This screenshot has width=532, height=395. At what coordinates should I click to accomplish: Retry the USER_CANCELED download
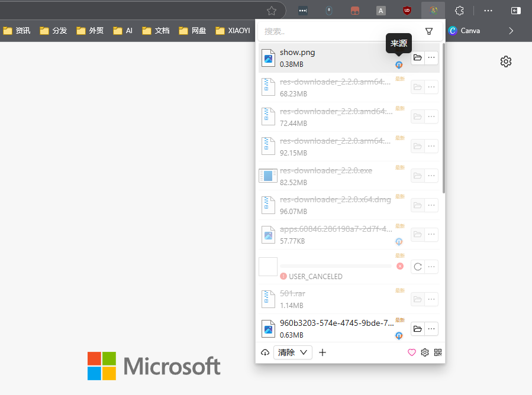[417, 267]
